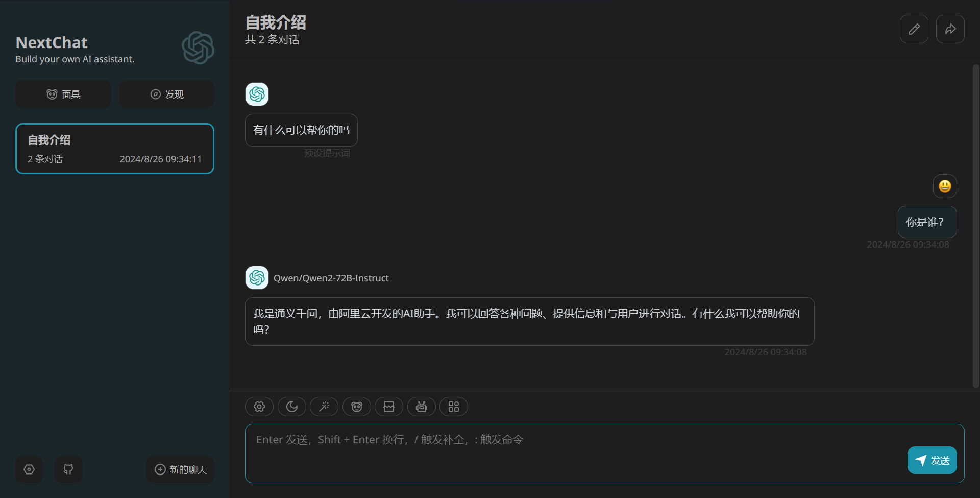
Task: Click the 发送 send button
Action: point(932,460)
